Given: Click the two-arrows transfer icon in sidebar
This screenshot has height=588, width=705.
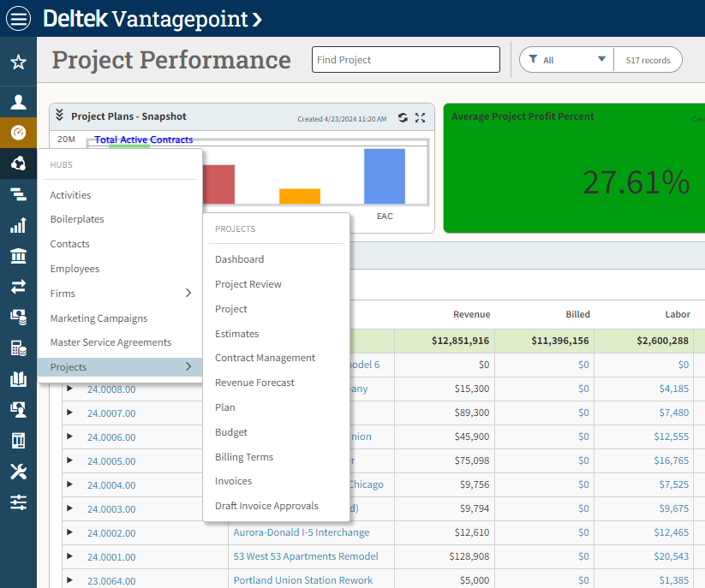Looking at the screenshot, I should coord(18,287).
